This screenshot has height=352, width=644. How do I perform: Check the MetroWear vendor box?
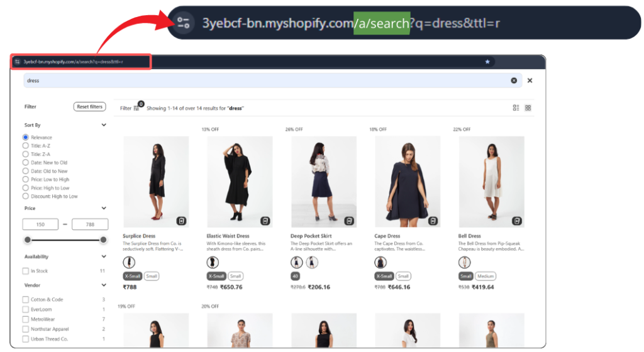(25, 319)
